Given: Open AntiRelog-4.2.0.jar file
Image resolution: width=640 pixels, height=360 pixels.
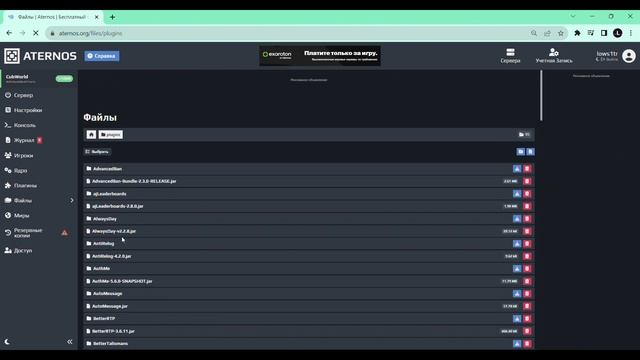Looking at the screenshot, I should 111,256.
